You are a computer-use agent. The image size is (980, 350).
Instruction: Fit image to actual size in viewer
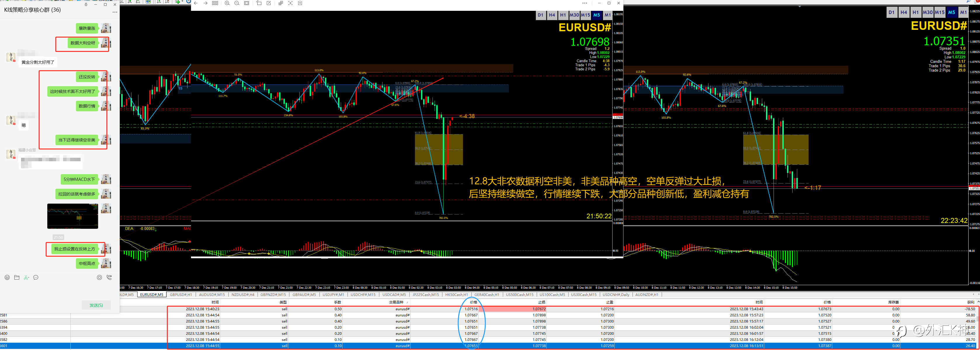click(x=246, y=3)
